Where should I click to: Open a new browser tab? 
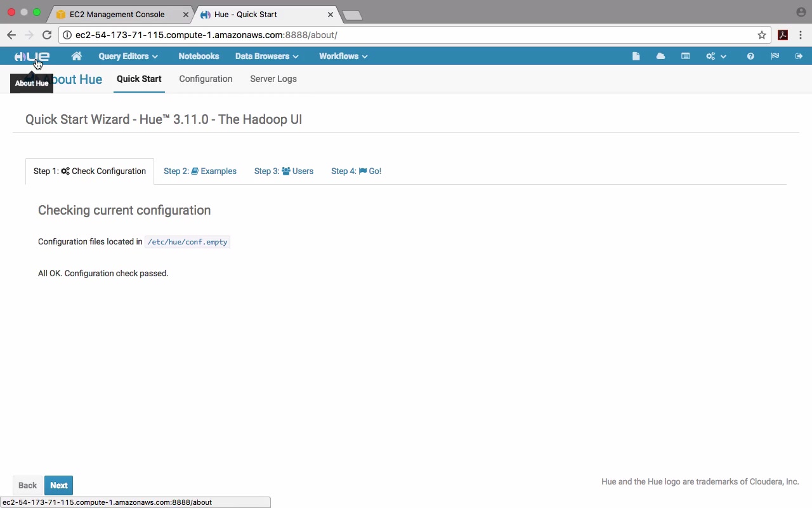coord(352,15)
